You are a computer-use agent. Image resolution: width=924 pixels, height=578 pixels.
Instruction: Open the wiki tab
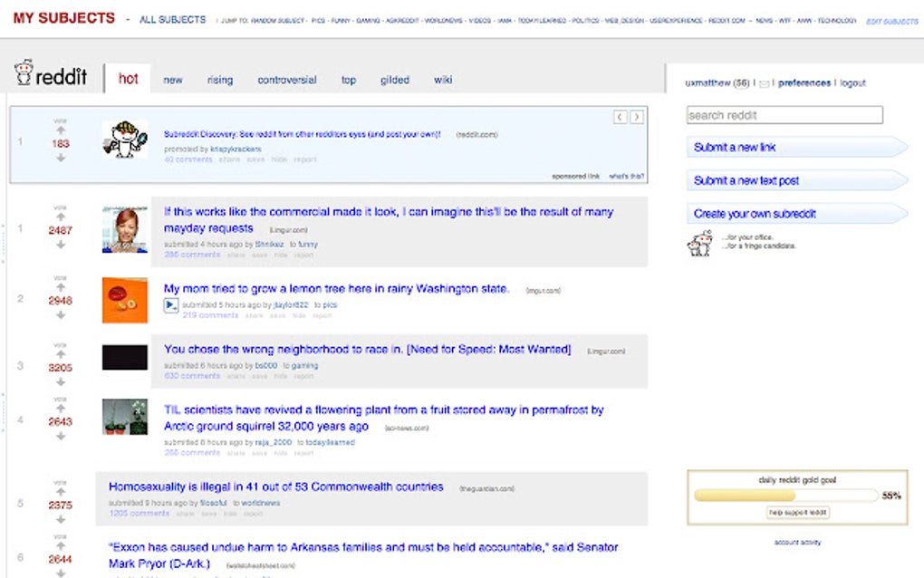442,80
